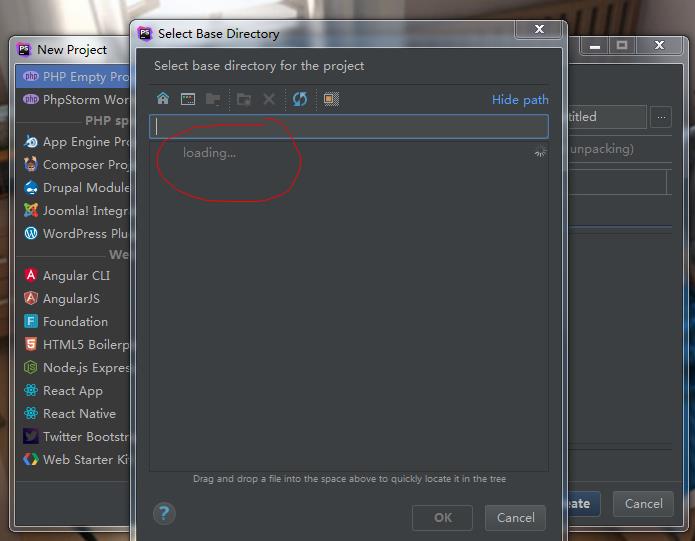Close the New Project window
The width and height of the screenshot is (695, 541).
tap(660, 45)
